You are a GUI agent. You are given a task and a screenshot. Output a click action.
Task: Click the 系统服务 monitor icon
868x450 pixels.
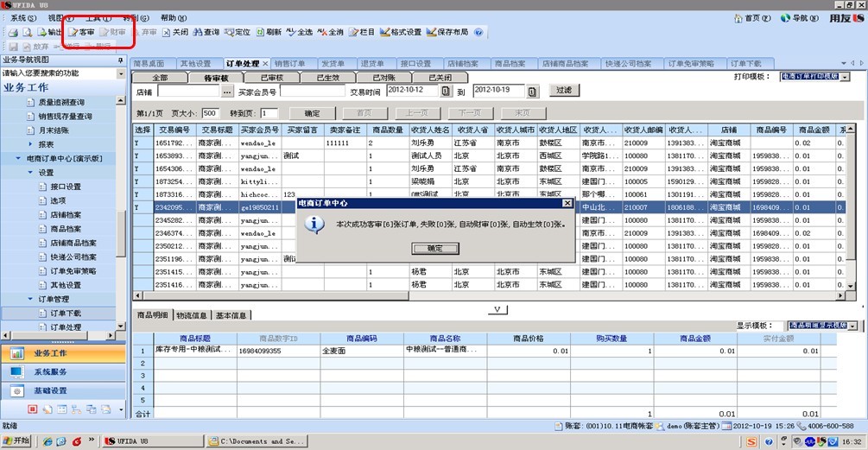tap(17, 372)
